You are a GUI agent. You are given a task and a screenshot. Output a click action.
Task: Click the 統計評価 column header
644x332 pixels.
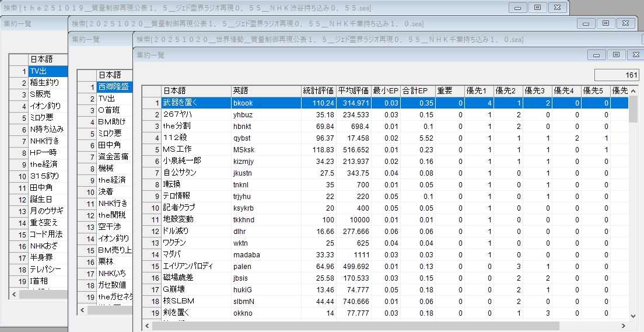coord(318,90)
